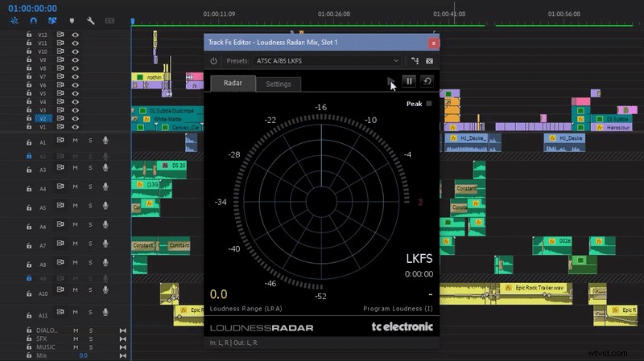Hide track V12 using eye icon
This screenshot has height=361, width=644.
click(x=75, y=35)
